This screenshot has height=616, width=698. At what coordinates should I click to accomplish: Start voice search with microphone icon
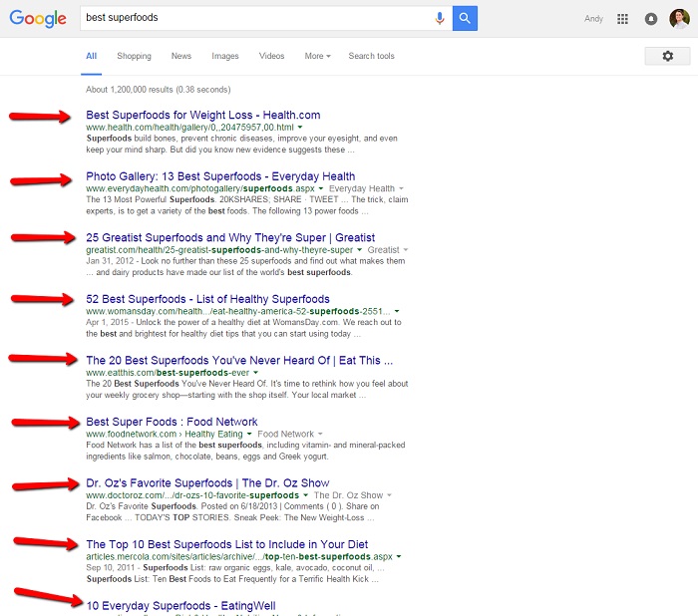tap(440, 18)
